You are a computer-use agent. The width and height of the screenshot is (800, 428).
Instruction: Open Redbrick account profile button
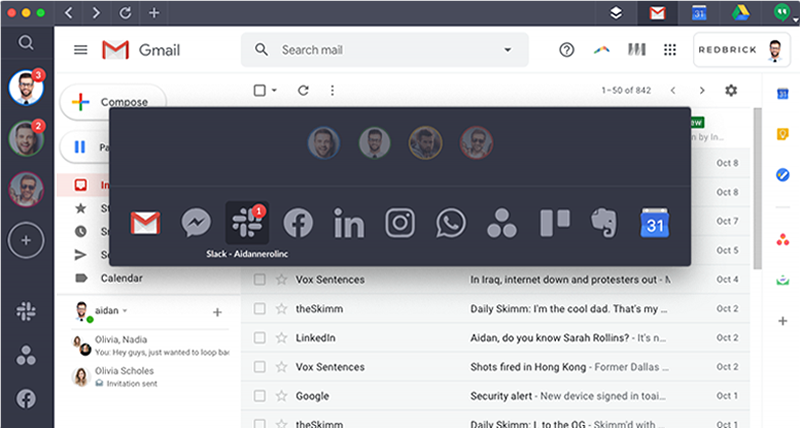[x=741, y=49]
